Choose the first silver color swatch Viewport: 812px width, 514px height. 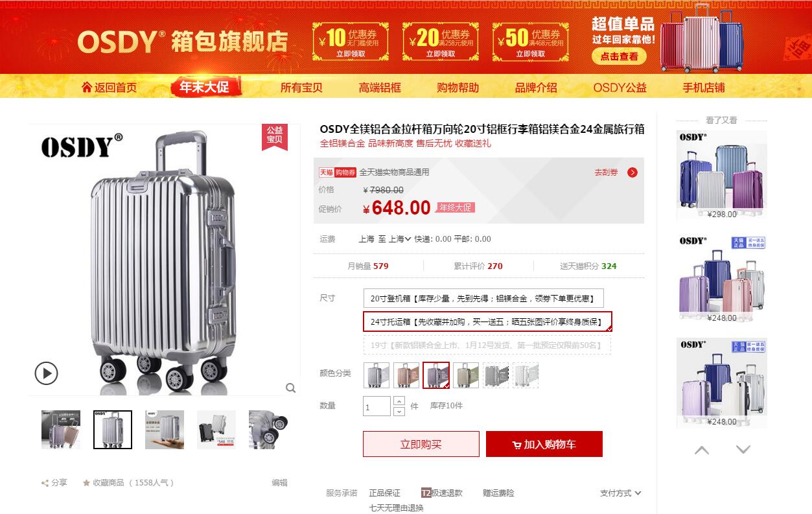click(x=377, y=375)
